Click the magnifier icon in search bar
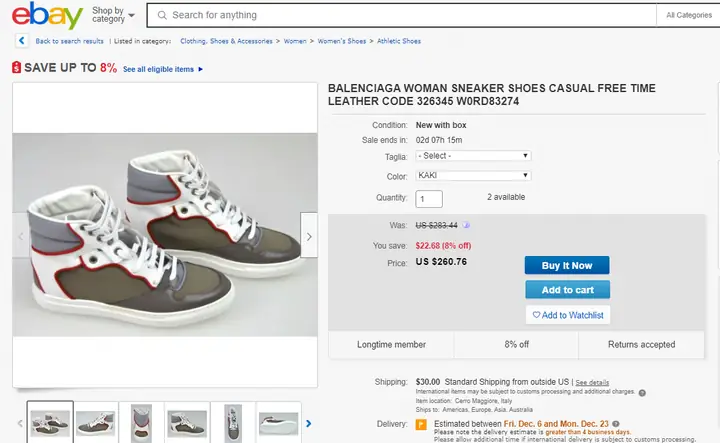 (162, 15)
